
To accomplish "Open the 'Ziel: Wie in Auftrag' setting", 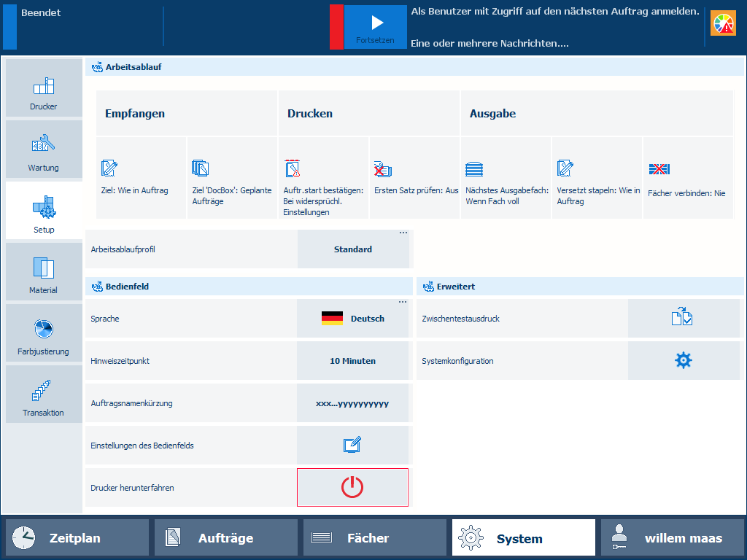I will pyautogui.click(x=141, y=178).
